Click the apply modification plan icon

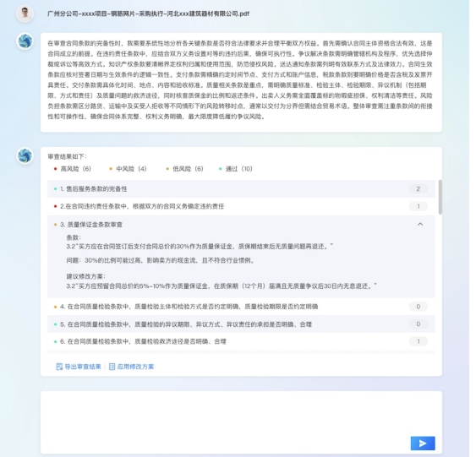coord(112,367)
